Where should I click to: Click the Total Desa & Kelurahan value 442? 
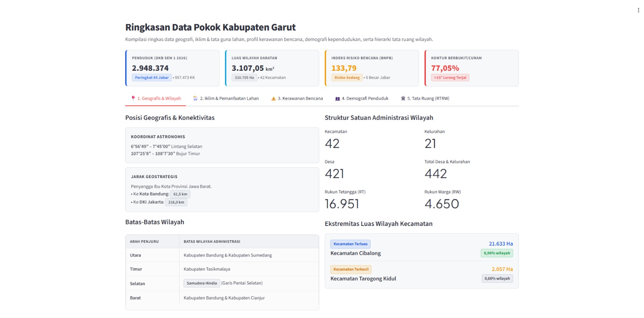[x=436, y=174]
